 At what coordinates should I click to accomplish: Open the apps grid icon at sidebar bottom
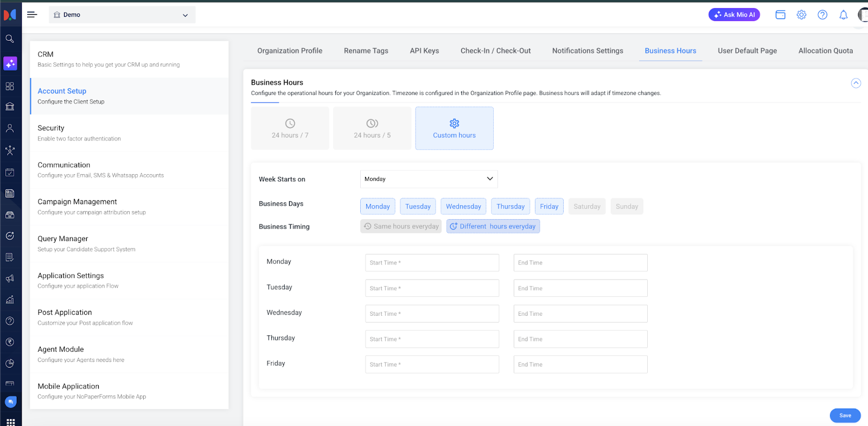[10, 422]
